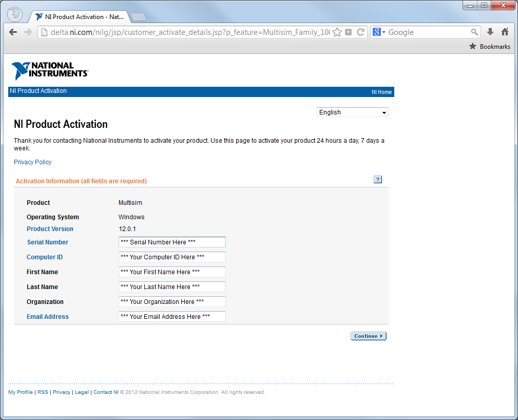Screen dimensions: 518x420
Task: Click the activation help question mark icon
Action: [x=378, y=180]
